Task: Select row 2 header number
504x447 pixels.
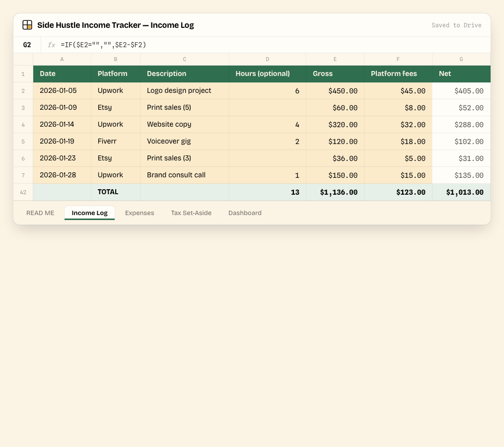Action: coord(23,91)
